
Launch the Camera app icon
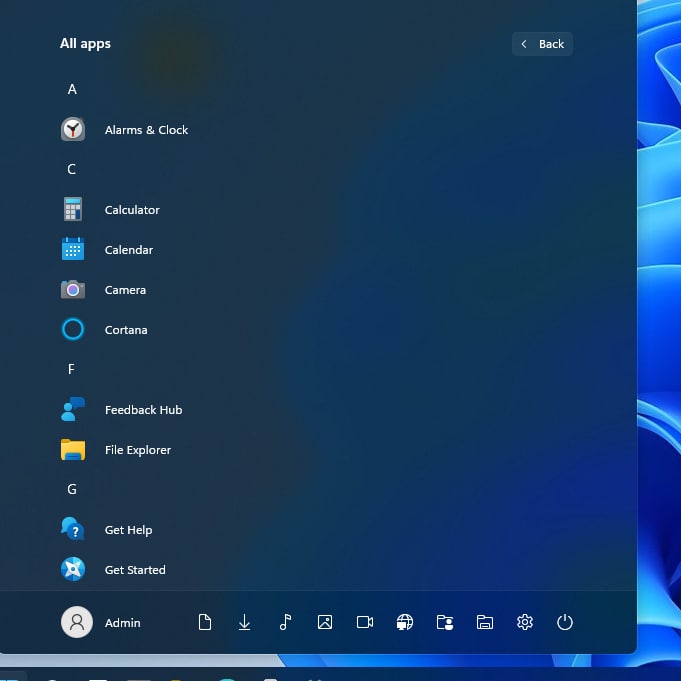[73, 289]
